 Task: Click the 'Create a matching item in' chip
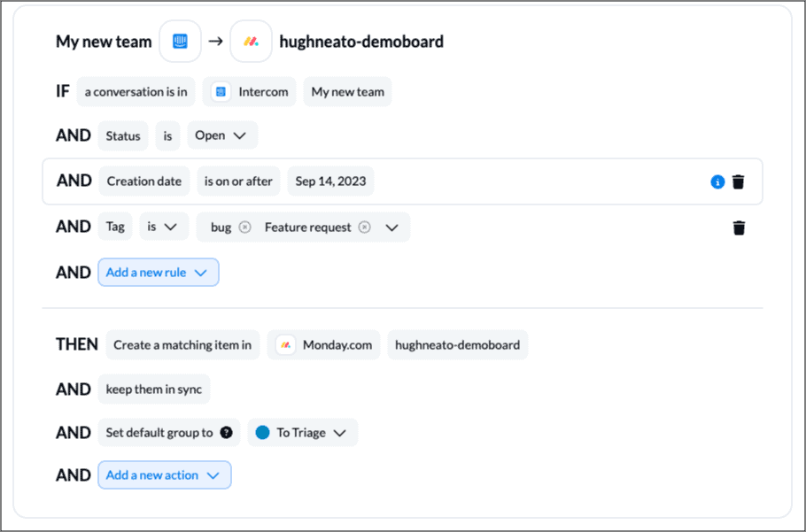point(182,344)
